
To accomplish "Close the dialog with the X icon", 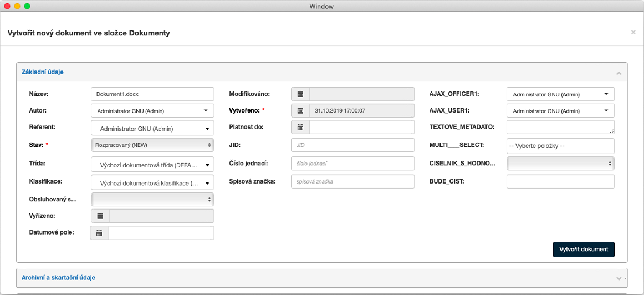I will tap(633, 33).
